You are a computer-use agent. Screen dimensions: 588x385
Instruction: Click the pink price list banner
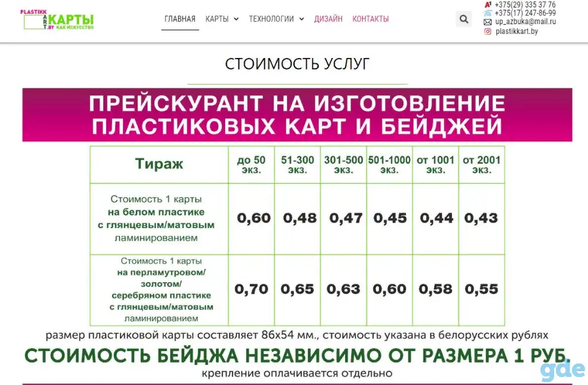click(x=297, y=115)
